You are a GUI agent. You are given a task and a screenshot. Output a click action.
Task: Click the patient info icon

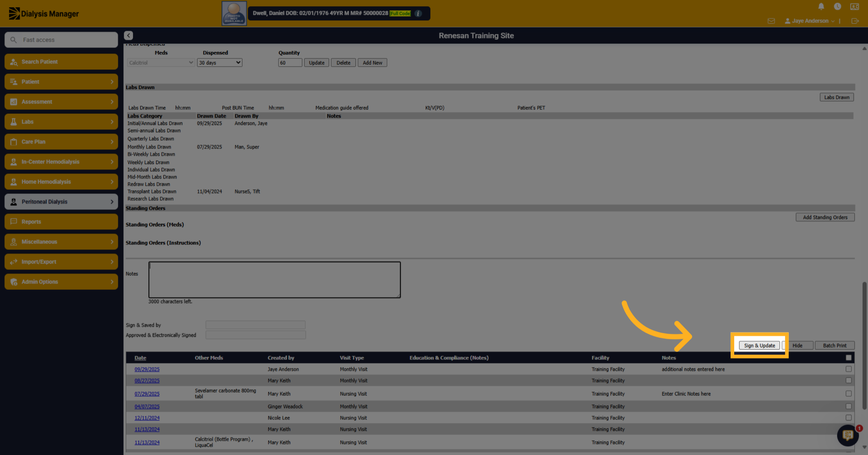[x=418, y=13]
